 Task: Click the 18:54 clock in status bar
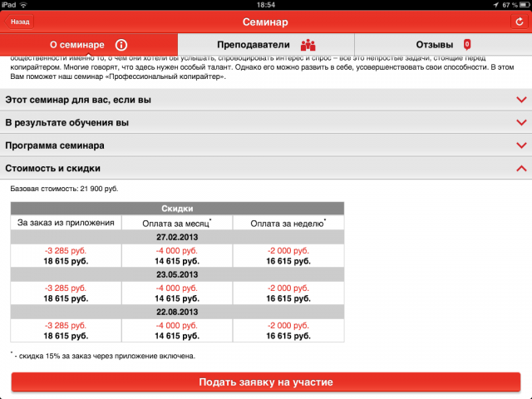pyautogui.click(x=266, y=5)
